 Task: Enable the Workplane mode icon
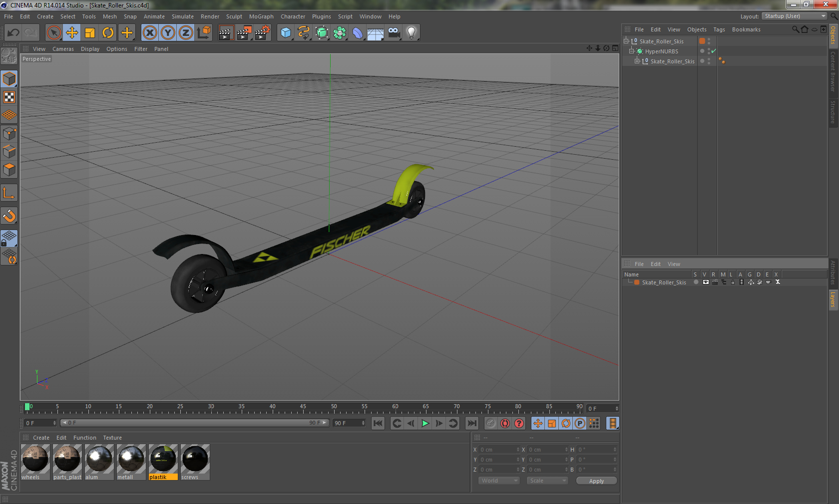point(9,115)
